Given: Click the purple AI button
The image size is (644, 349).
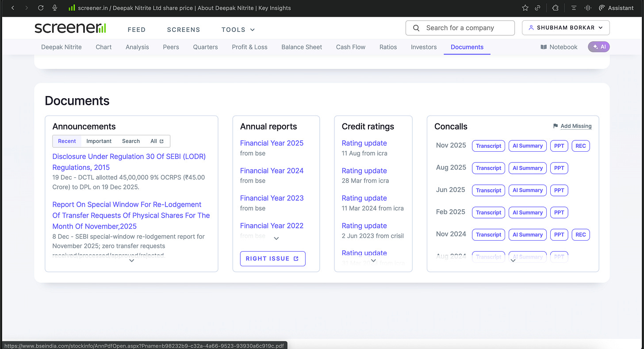Looking at the screenshot, I should [x=599, y=46].
